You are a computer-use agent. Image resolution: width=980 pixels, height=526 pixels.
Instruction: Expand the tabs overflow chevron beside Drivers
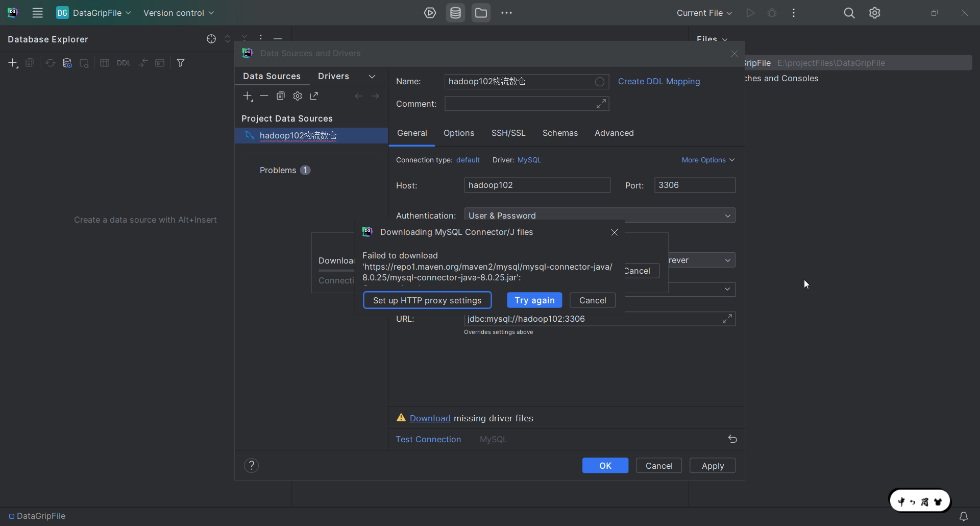tap(372, 77)
